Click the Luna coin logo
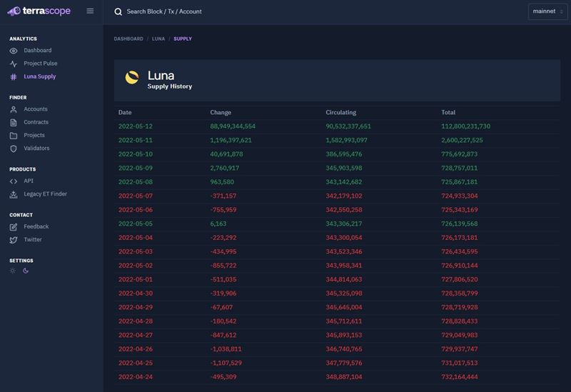This screenshot has width=571, height=392. click(x=132, y=77)
